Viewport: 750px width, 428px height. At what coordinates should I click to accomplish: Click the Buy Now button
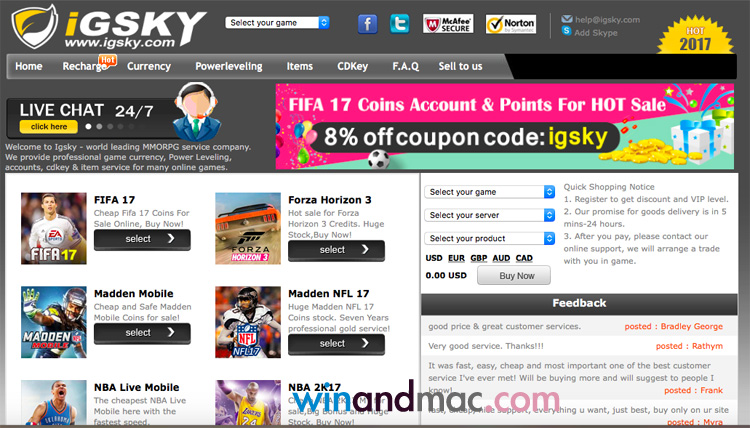point(514,275)
